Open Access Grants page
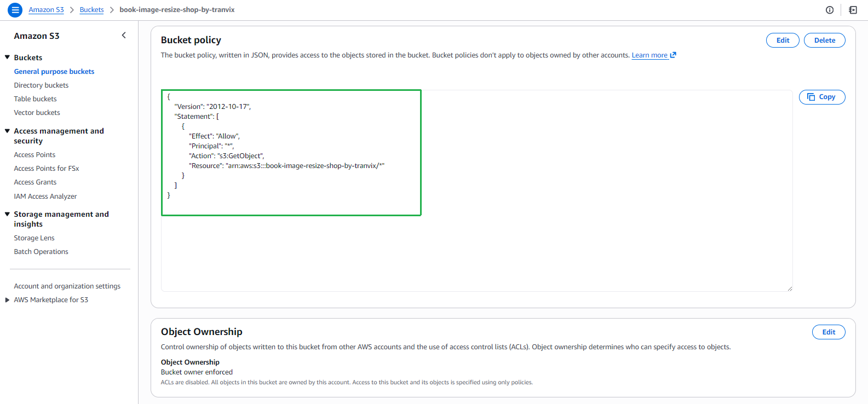Screen dimensions: 868x404 tap(35, 182)
